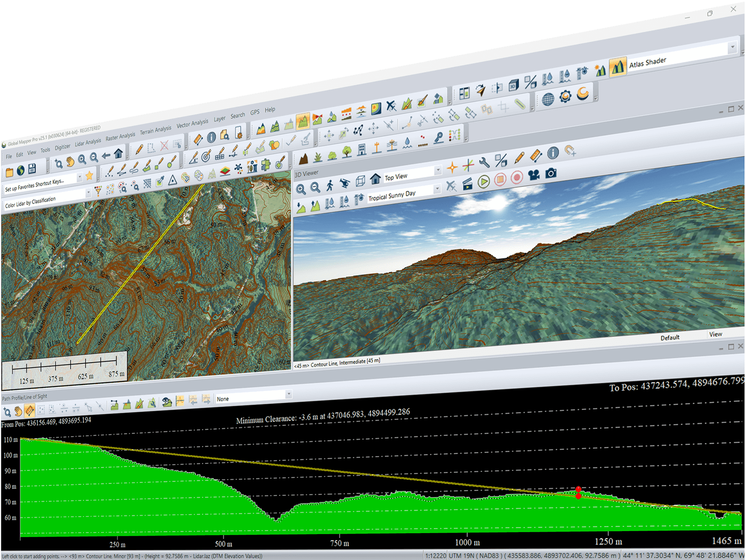Expand the Color Lidar by Classification dropdown
Viewport: 746px width, 560px height.
pos(89,192)
